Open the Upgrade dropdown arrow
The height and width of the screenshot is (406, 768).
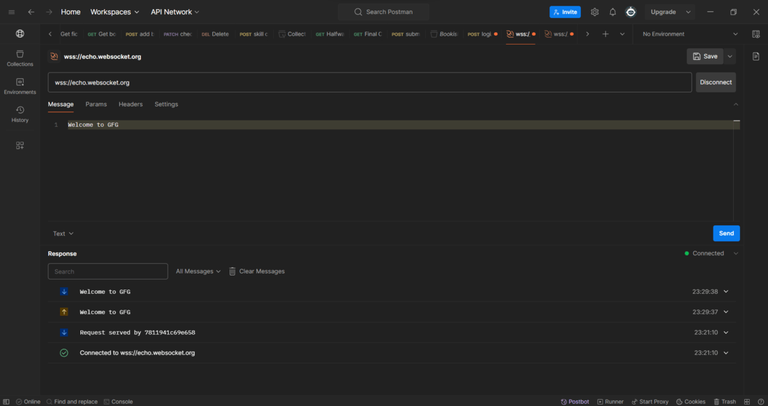688,12
